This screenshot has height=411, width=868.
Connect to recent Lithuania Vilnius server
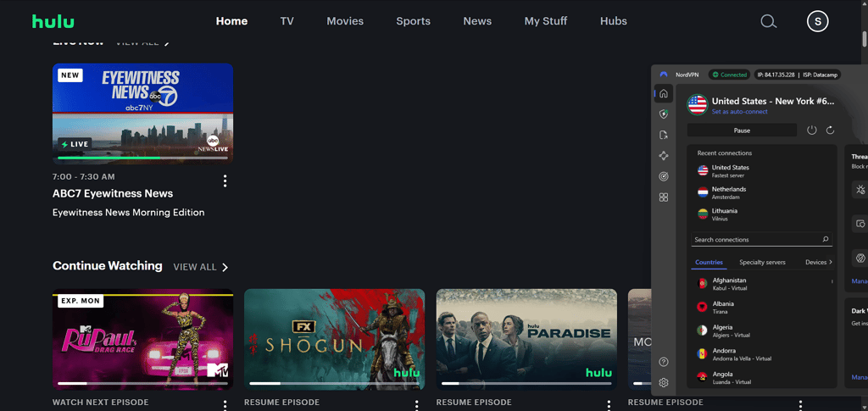764,214
